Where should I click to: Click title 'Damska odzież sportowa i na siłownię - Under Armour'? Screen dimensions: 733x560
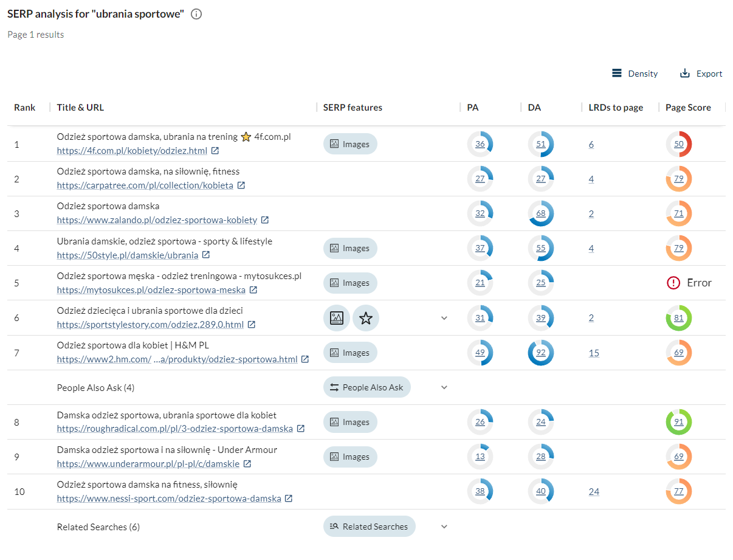tap(167, 450)
